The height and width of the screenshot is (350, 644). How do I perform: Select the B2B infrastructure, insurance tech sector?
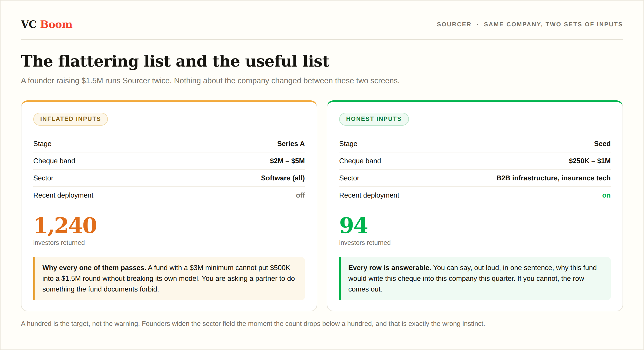pyautogui.click(x=553, y=178)
